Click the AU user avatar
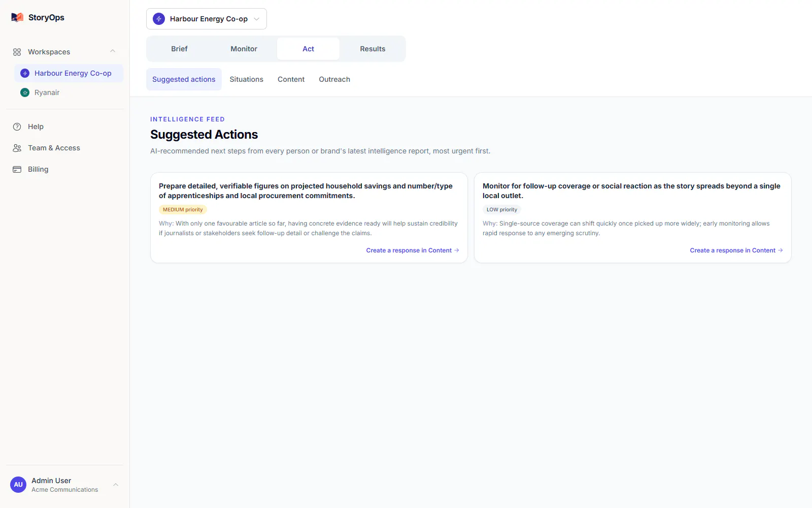 [x=18, y=485]
